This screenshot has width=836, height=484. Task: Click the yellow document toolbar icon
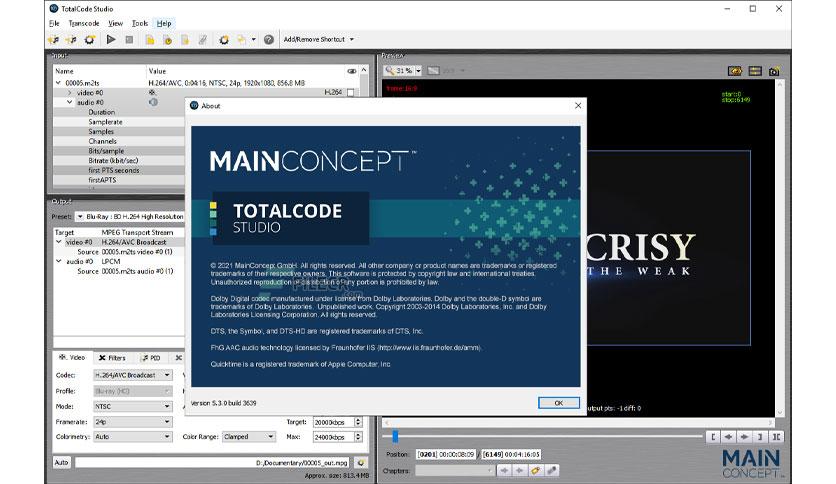(x=150, y=40)
